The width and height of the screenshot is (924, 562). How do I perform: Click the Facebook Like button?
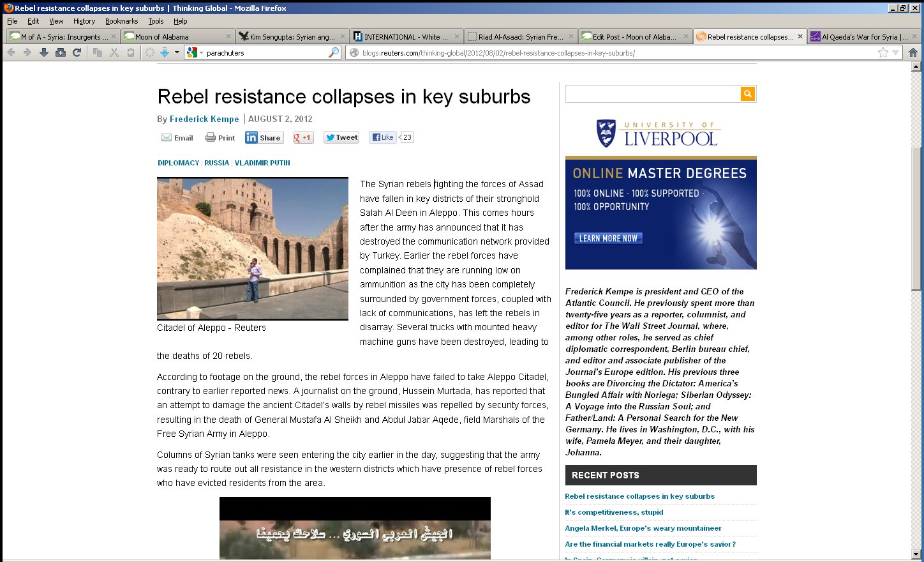coord(383,137)
